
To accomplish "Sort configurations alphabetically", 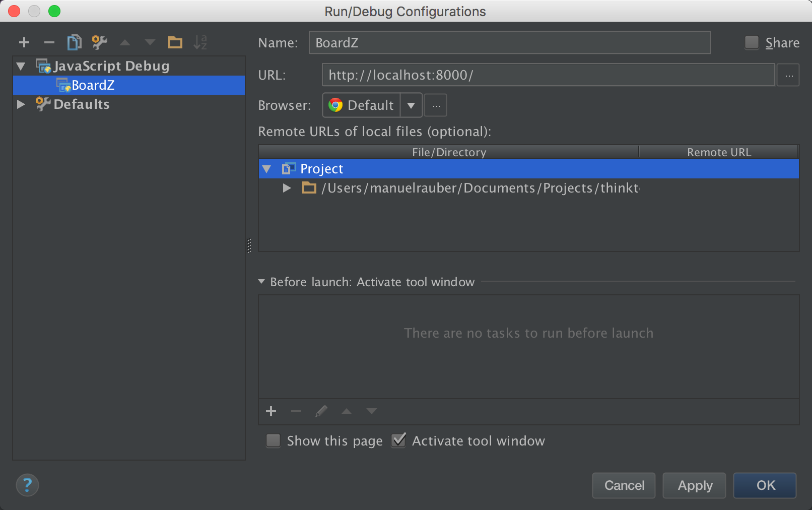I will coord(200,42).
